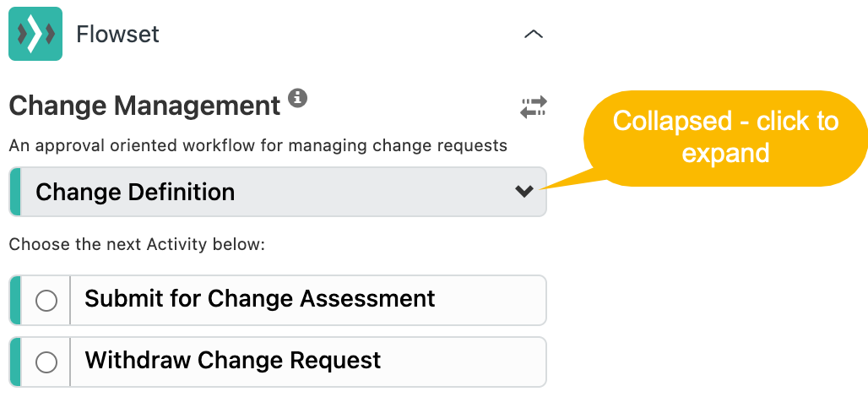Select the Submit for Change Assessment radio button
The height and width of the screenshot is (397, 868).
click(46, 301)
